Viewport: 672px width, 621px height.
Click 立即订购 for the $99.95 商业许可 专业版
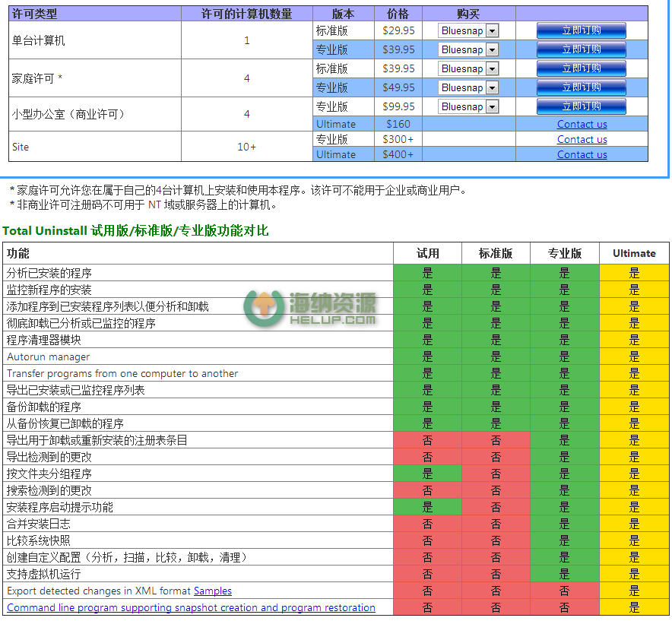click(x=581, y=106)
